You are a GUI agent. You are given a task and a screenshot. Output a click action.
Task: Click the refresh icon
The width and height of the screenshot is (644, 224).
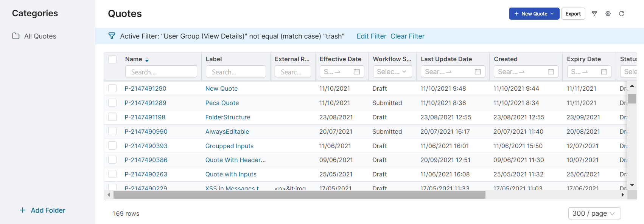(x=622, y=14)
